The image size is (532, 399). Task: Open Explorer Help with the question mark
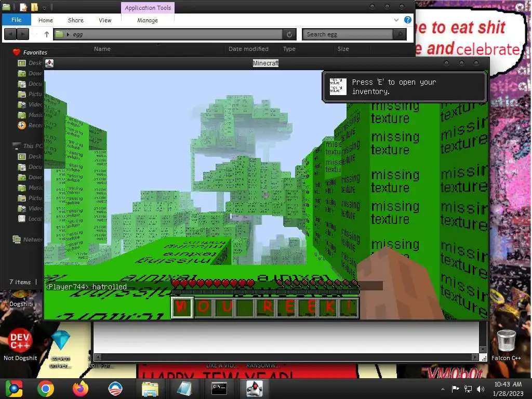408,20
